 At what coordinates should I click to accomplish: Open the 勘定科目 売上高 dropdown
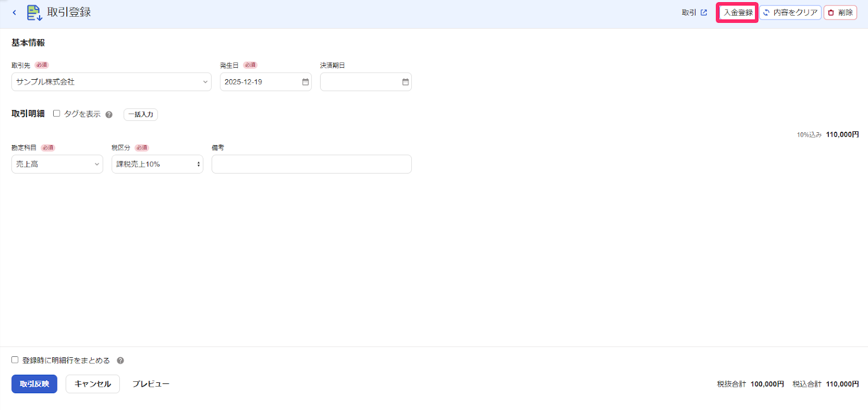(57, 164)
